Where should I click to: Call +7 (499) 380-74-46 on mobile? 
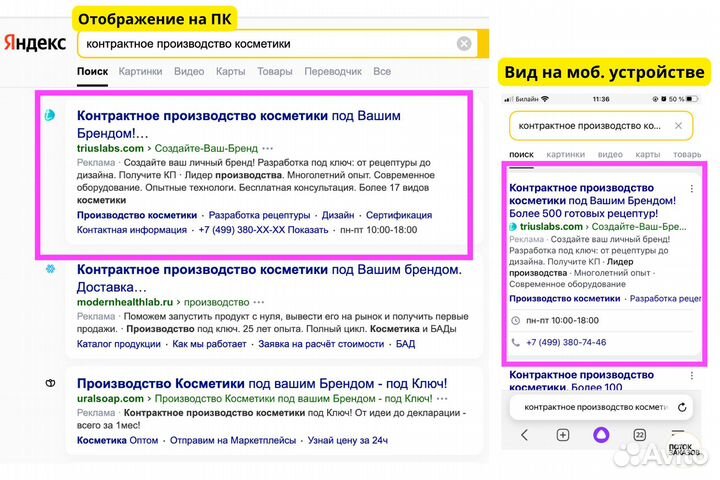point(566,342)
